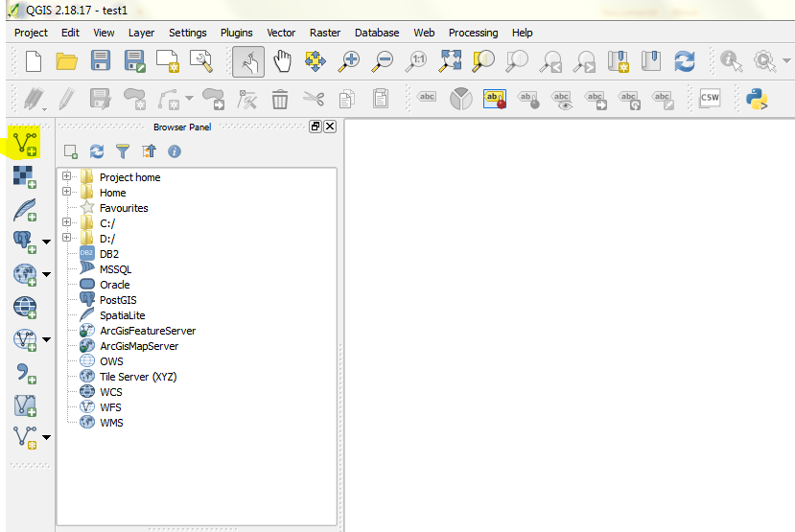This screenshot has width=795, height=532.
Task: Select the Pan Map hand tool
Action: tap(282, 61)
